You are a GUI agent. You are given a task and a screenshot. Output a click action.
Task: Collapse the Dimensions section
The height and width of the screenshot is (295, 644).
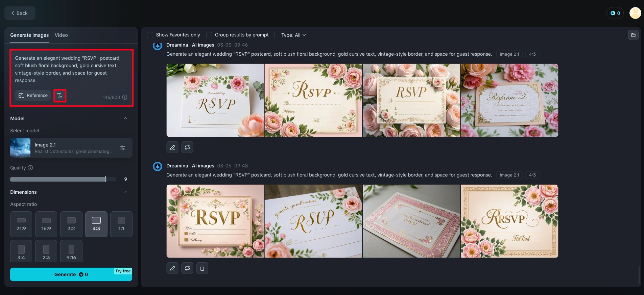(125, 192)
